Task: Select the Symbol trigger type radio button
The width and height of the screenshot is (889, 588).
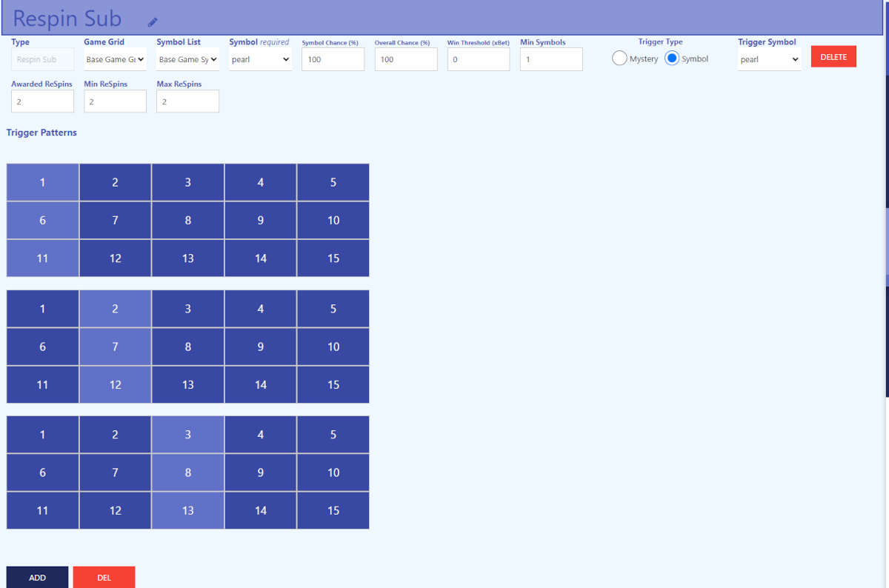Action: tap(672, 59)
